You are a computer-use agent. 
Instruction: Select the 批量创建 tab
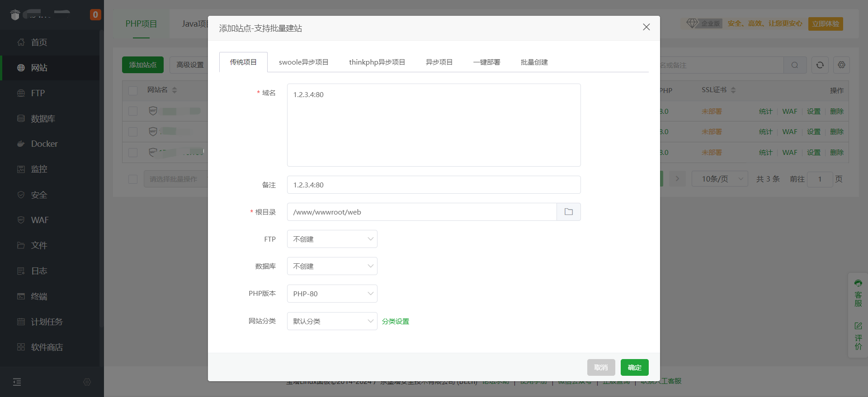534,62
